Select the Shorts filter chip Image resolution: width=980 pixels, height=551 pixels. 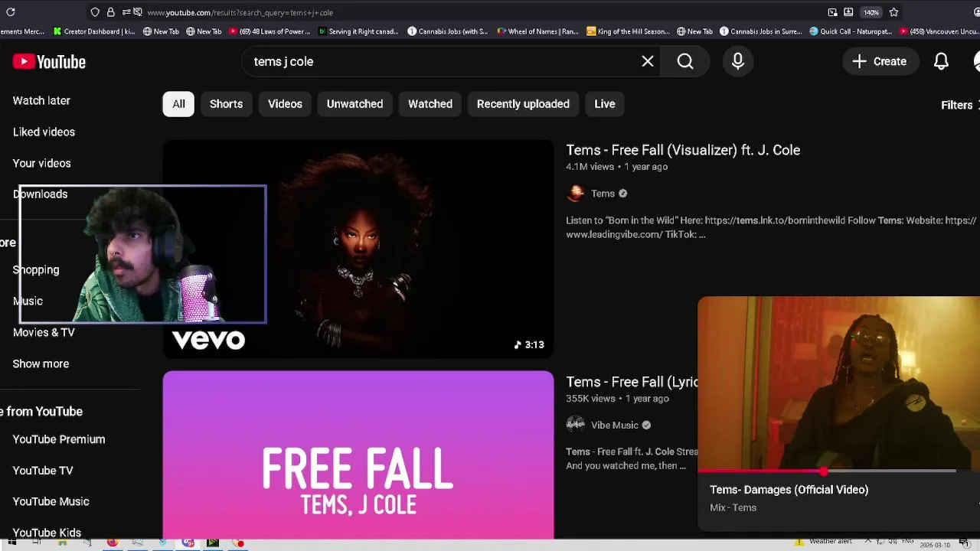pyautogui.click(x=226, y=104)
